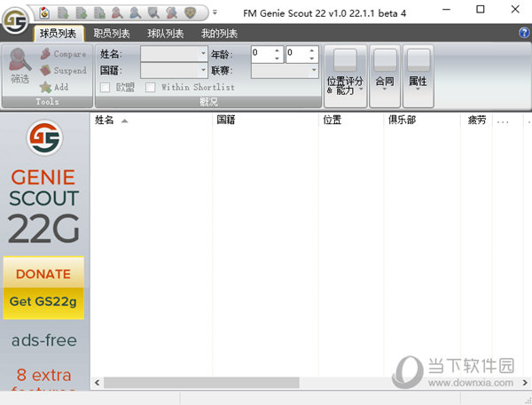Expand the 属性 attributes dropdown button
The width and height of the screenshot is (532, 405).
[418, 76]
